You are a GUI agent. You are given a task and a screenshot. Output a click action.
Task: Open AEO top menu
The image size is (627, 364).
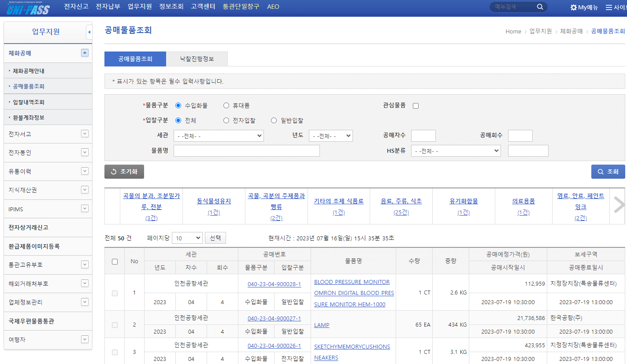(273, 7)
